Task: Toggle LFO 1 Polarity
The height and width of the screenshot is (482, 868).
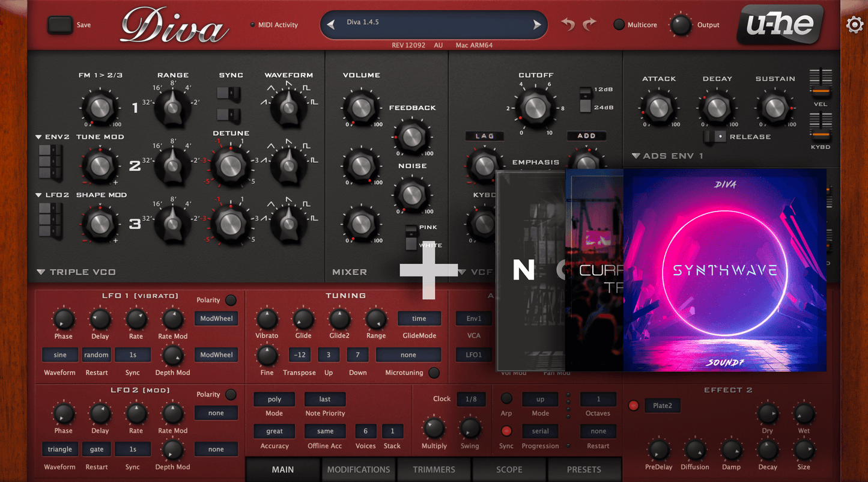Action: coord(231,300)
